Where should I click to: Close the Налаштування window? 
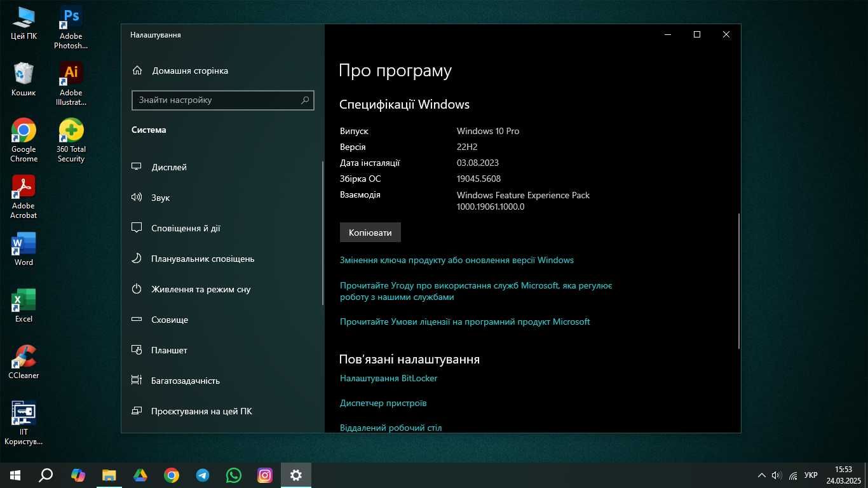click(726, 34)
